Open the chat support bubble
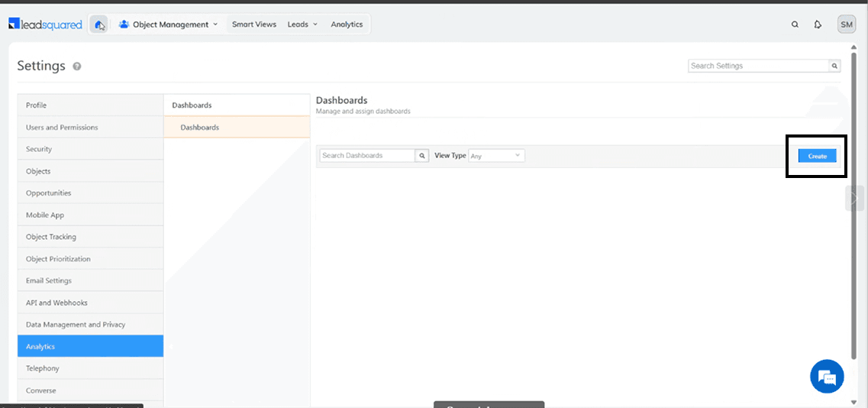The image size is (868, 408). point(827,377)
